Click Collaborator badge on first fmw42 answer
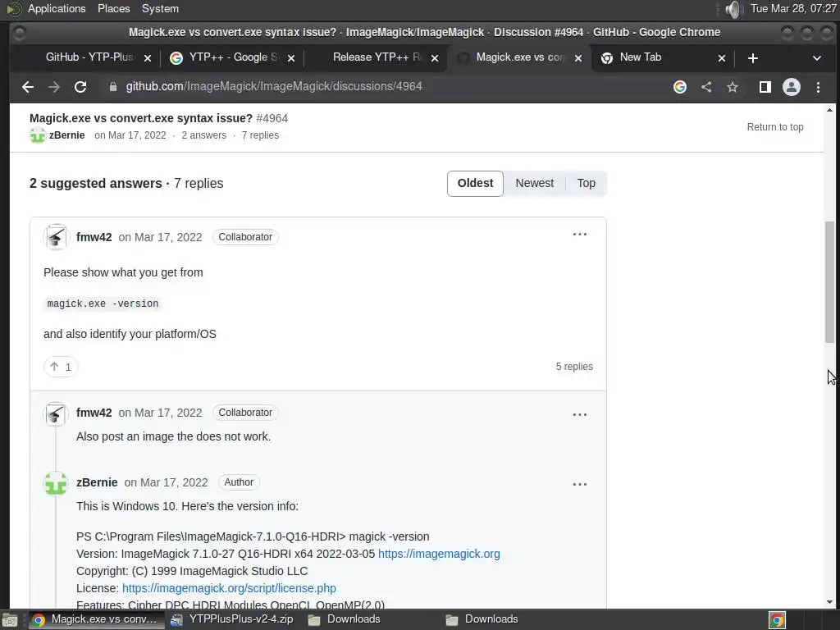 [245, 237]
